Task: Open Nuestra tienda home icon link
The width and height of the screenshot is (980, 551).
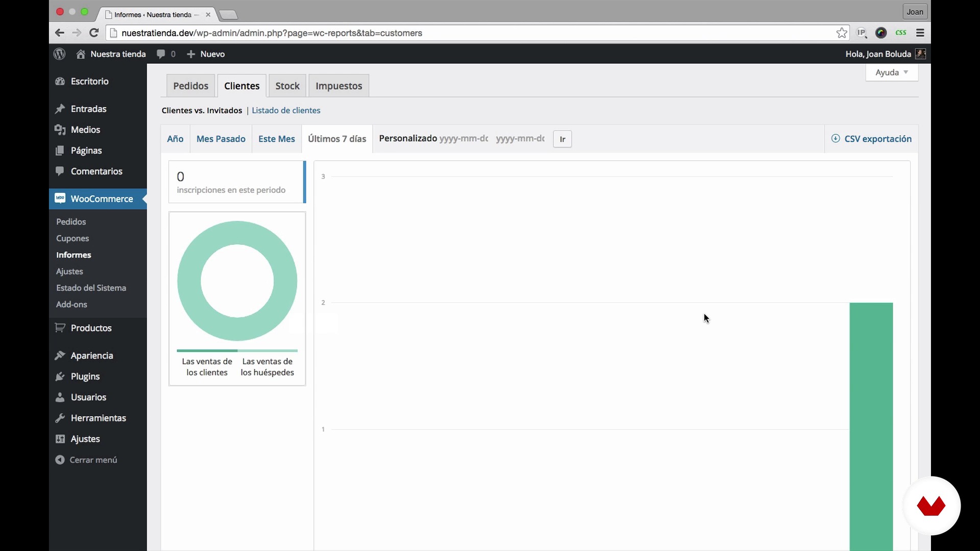Action: (x=111, y=54)
